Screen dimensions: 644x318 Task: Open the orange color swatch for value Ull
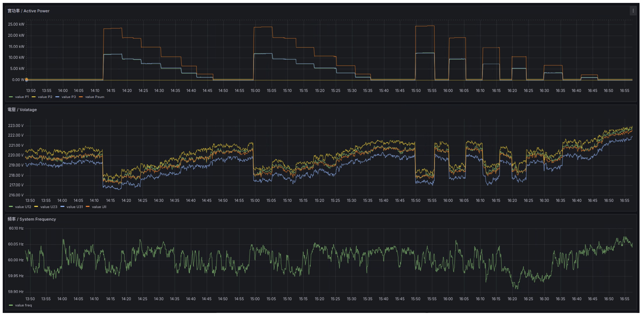[x=88, y=207]
